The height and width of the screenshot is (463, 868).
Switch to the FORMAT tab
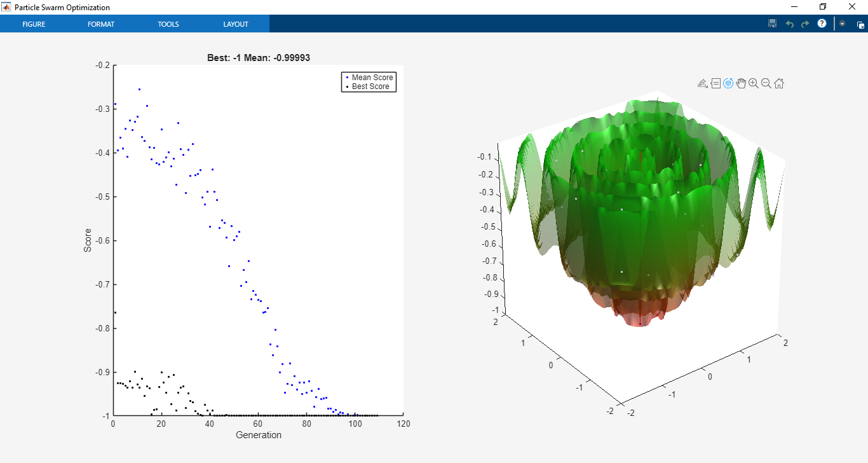click(x=101, y=24)
